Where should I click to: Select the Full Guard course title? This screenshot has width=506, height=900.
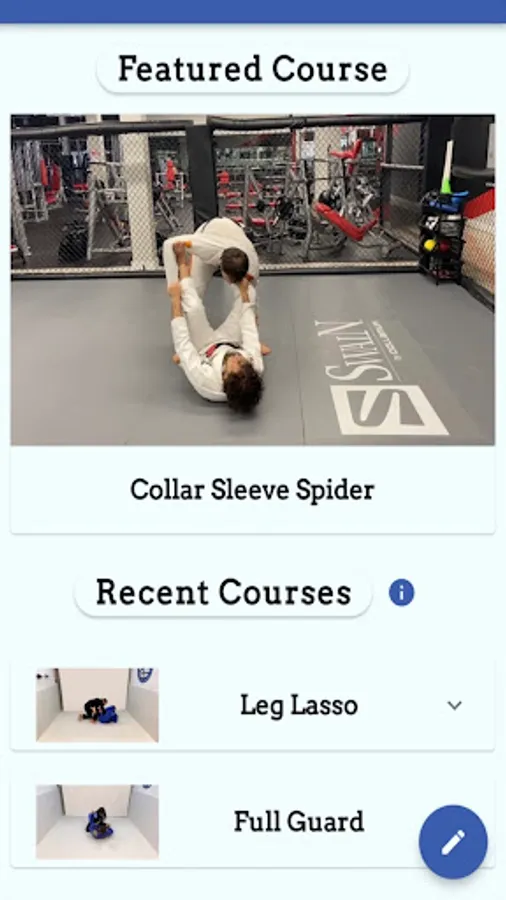(299, 822)
